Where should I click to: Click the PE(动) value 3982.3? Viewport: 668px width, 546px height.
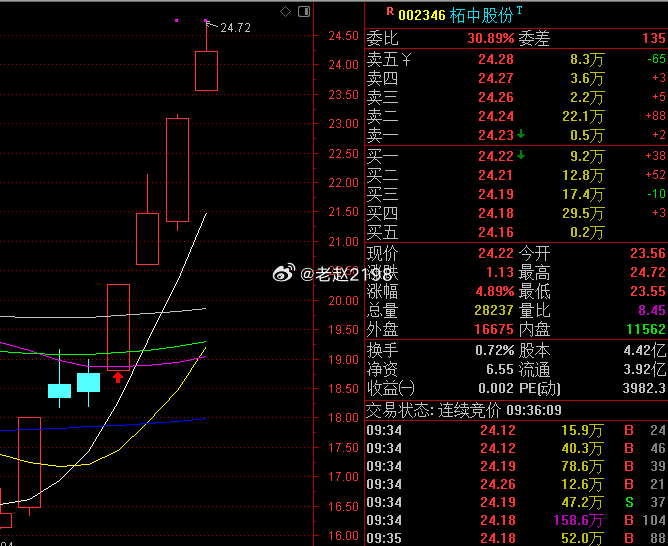[x=644, y=388]
